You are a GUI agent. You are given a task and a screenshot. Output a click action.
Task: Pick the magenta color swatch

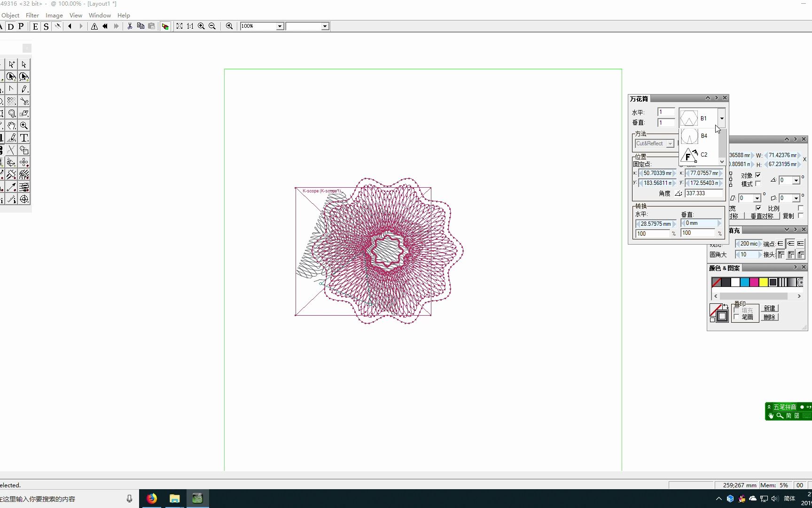754,282
